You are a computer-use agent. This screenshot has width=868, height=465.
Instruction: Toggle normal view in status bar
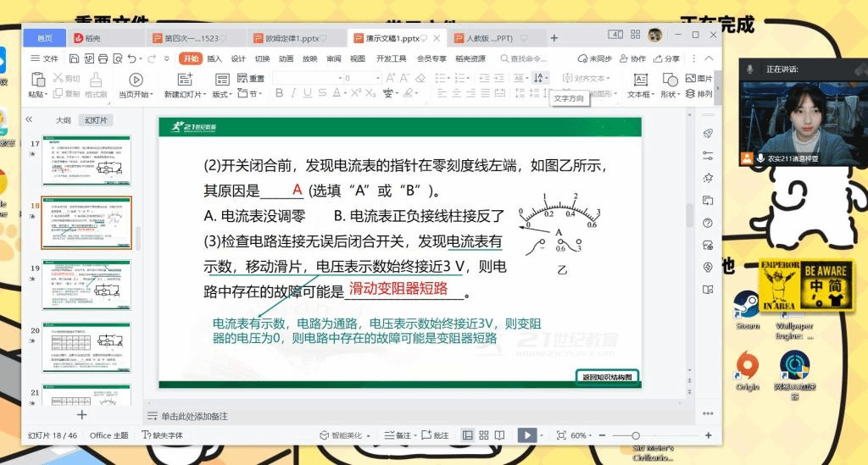click(467, 435)
